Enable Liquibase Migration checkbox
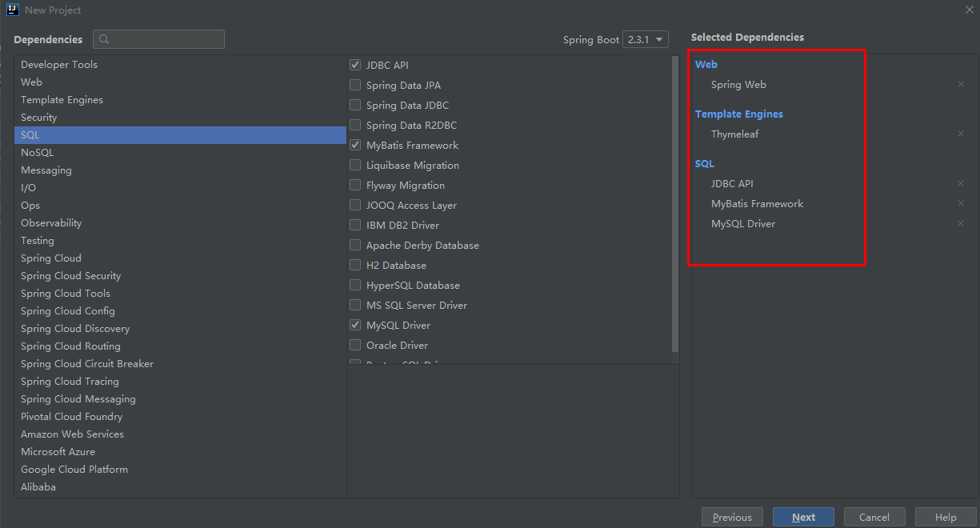The height and width of the screenshot is (528, 980). pos(355,165)
